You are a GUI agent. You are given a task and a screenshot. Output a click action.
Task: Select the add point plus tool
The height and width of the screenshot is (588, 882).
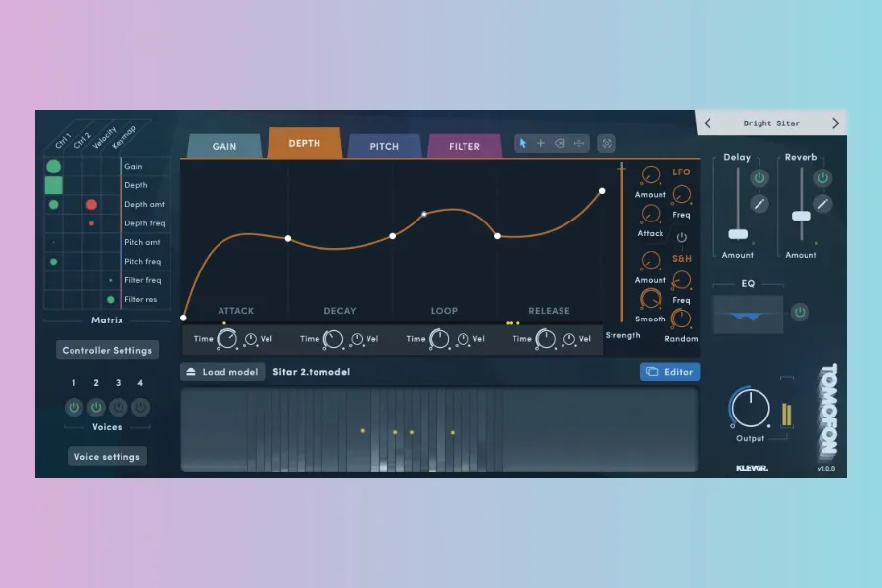pos(541,143)
